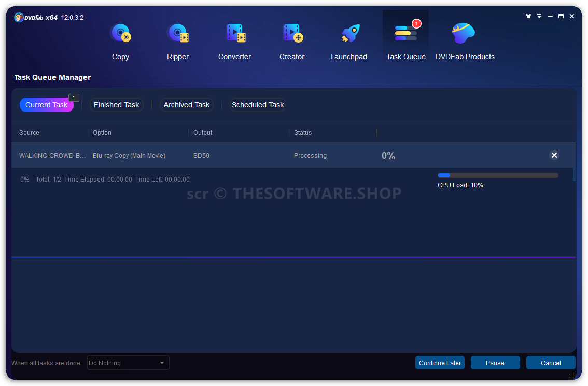Pause the current task

tap(495, 363)
